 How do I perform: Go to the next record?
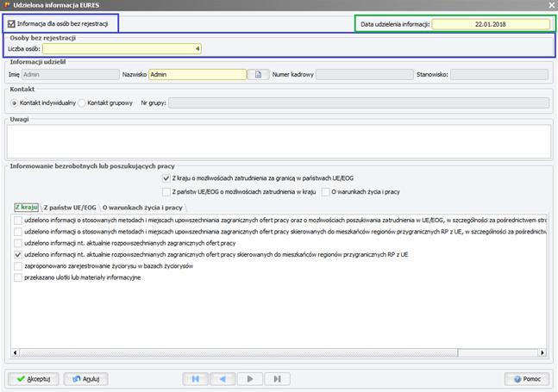pyautogui.click(x=250, y=379)
